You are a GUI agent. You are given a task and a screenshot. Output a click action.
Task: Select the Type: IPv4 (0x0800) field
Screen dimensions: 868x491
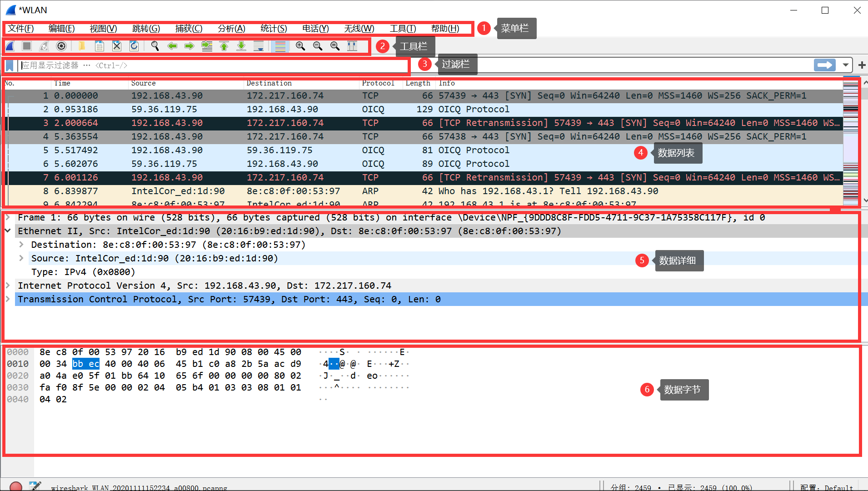83,272
